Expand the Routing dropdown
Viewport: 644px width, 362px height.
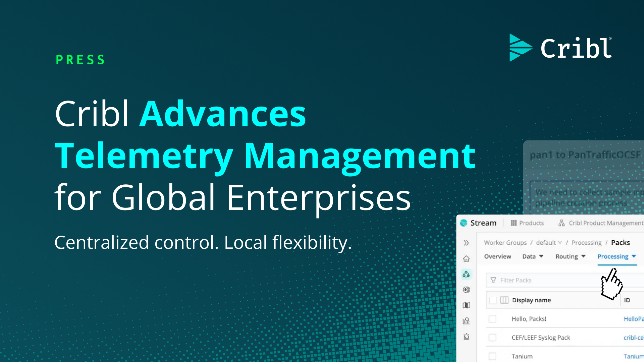coord(570,256)
